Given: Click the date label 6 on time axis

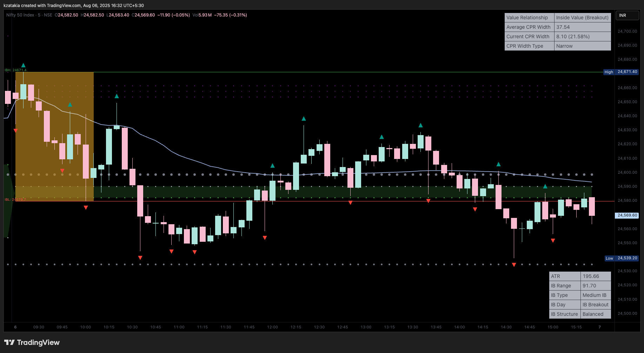Looking at the screenshot, I should [x=15, y=327].
